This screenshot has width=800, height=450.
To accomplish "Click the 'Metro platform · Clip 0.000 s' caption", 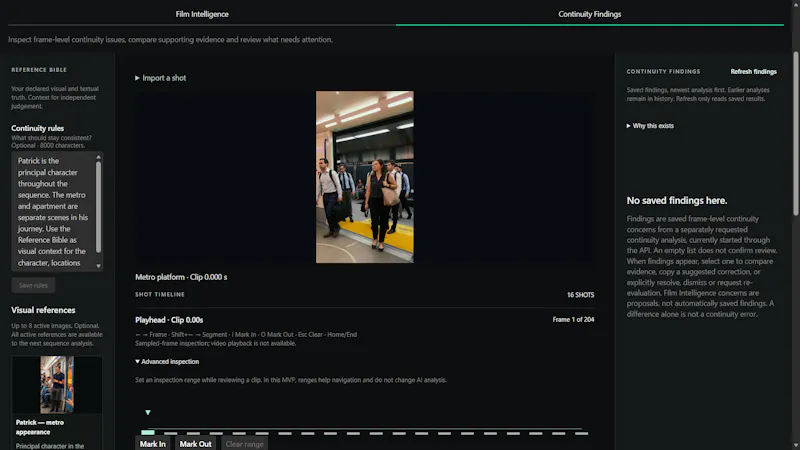I will [181, 277].
